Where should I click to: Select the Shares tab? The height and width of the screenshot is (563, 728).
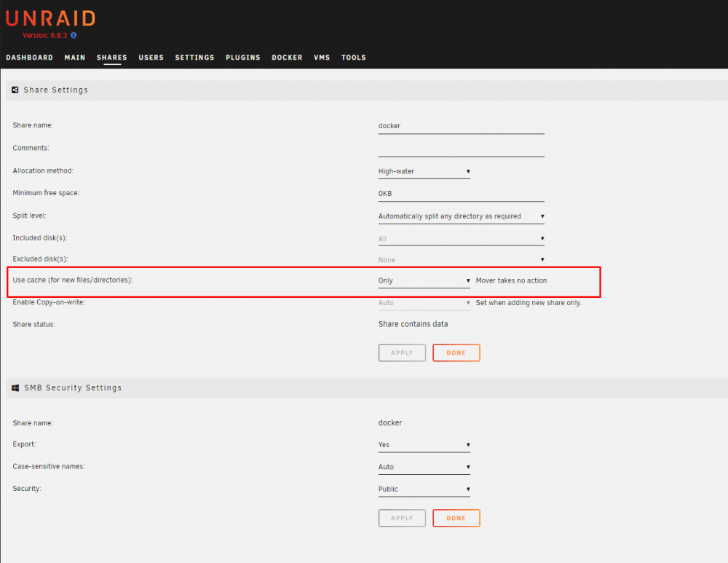pyautogui.click(x=112, y=58)
